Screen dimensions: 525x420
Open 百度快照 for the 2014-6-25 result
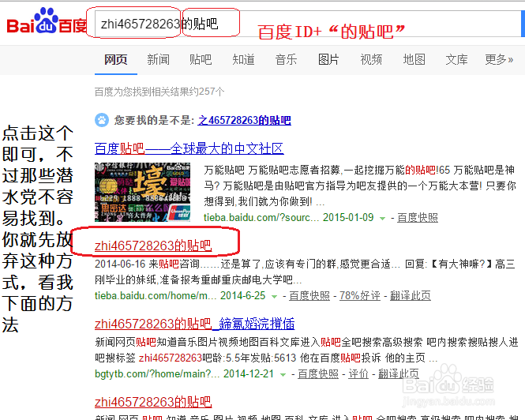tap(309, 296)
